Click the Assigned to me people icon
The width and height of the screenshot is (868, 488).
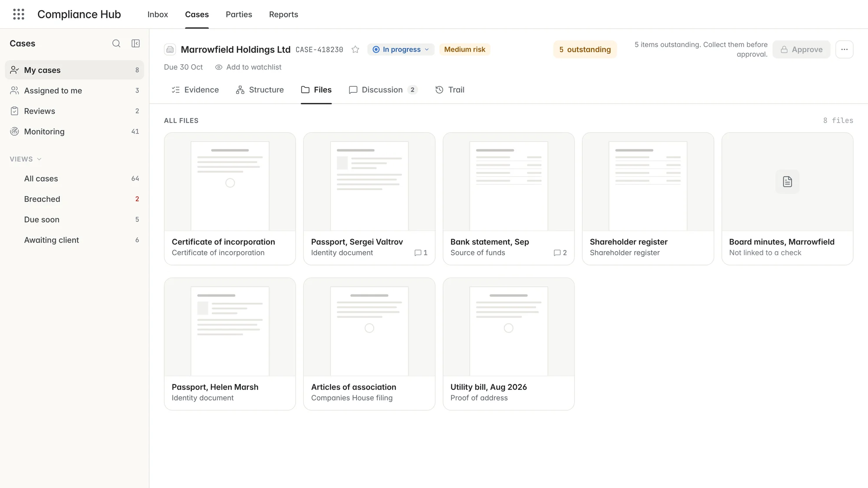[x=14, y=90]
